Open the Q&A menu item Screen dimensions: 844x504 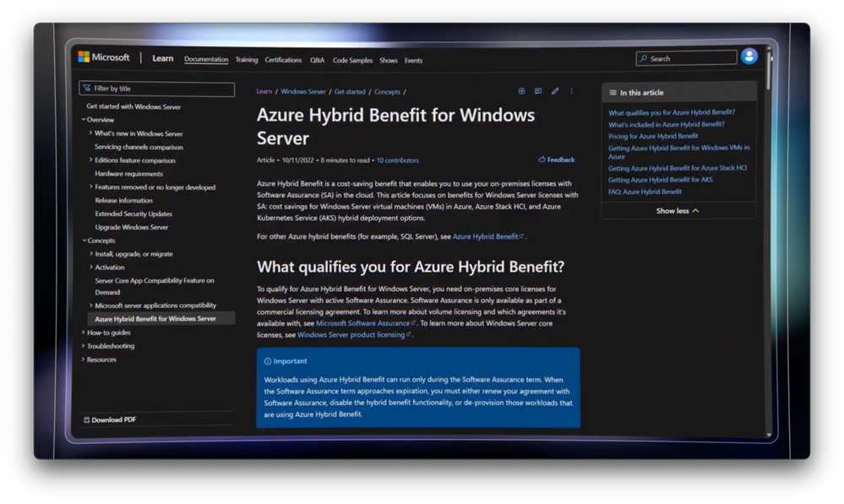click(317, 60)
